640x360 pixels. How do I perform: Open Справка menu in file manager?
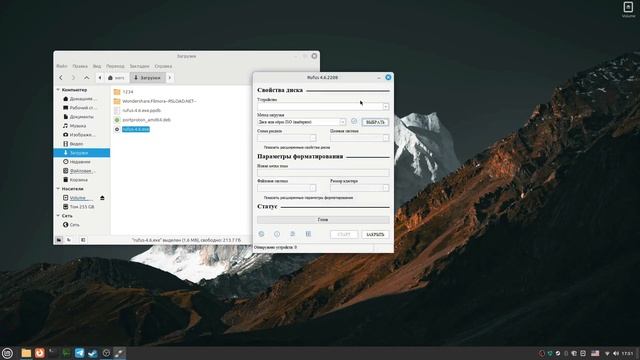[x=163, y=66]
